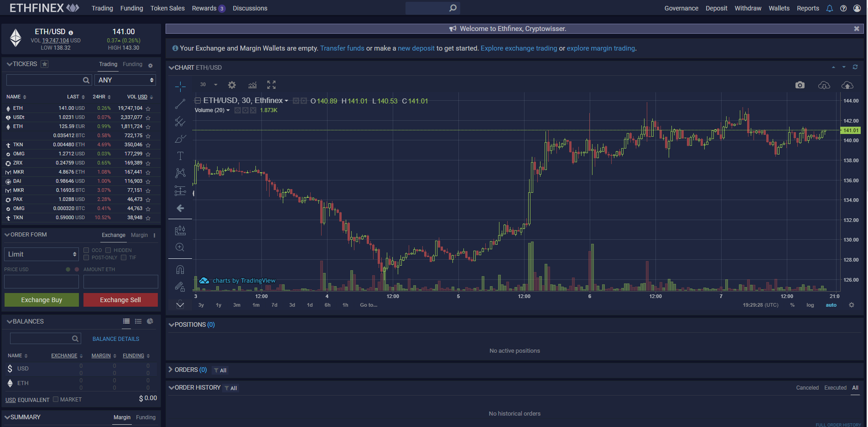
Task: Open the Token Sales menu
Action: tap(167, 8)
